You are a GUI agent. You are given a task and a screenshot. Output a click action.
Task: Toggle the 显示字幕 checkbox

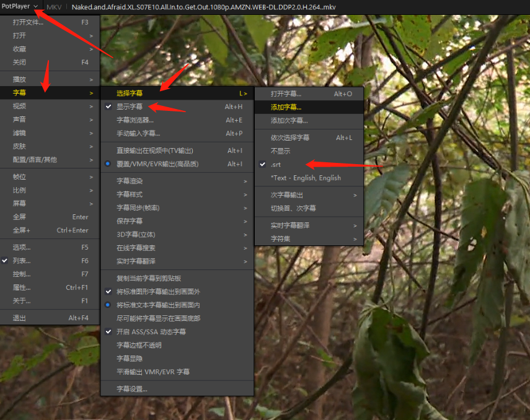point(130,107)
